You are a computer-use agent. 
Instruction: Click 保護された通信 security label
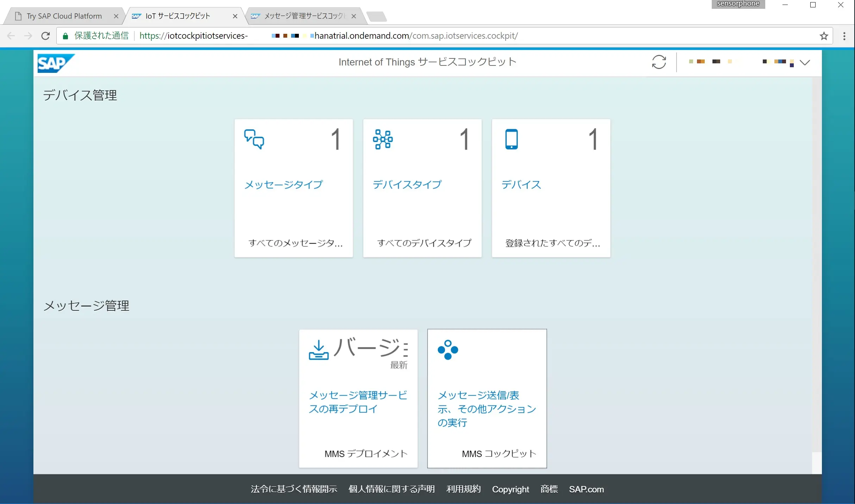click(101, 36)
